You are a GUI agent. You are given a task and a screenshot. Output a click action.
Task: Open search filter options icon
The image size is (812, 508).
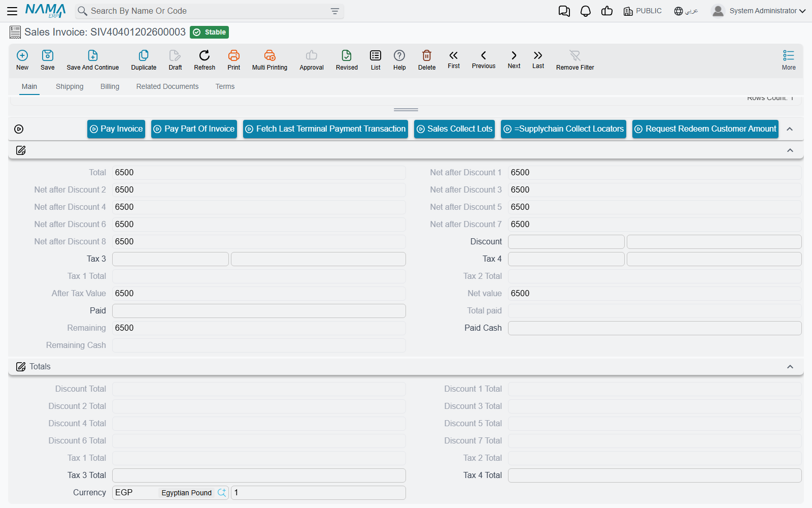tap(335, 11)
